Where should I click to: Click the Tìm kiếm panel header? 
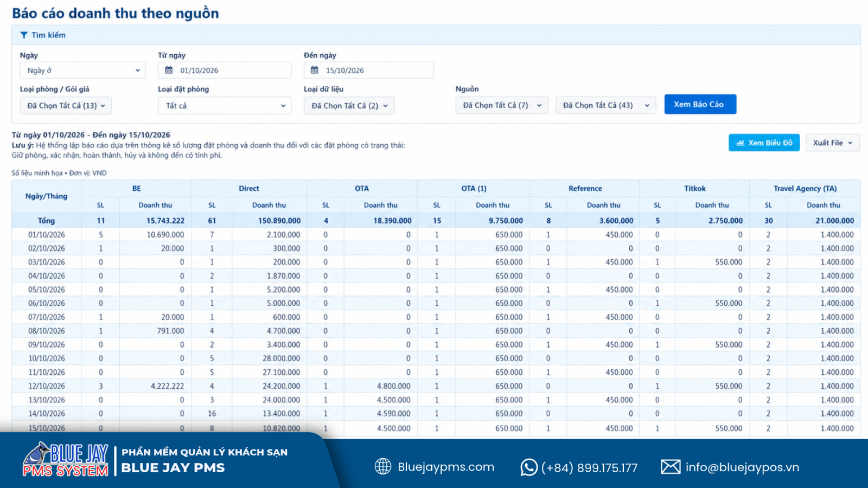point(436,35)
